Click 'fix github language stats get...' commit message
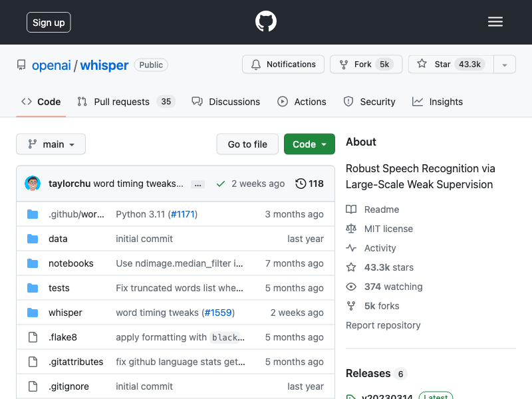 tap(180, 362)
